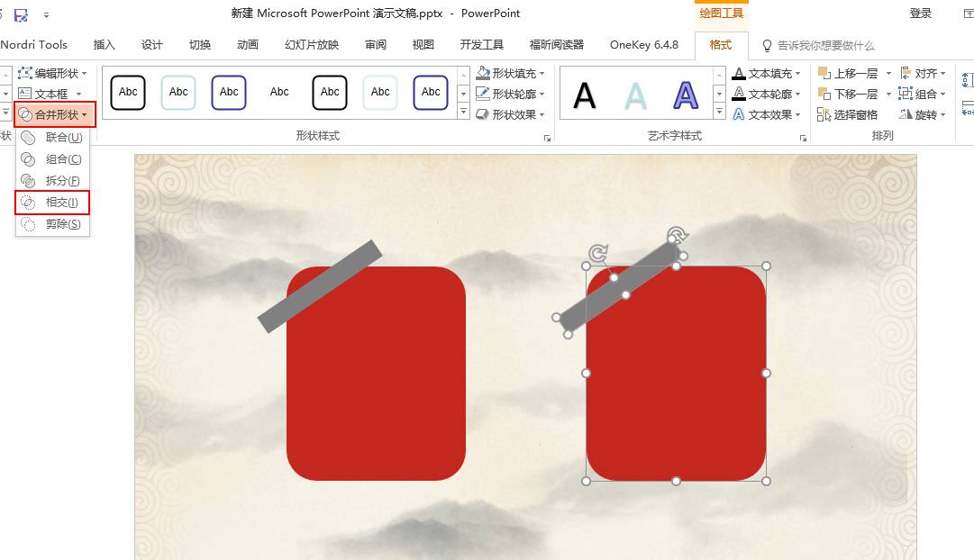This screenshot has height=560, width=974.
Task: Apply the light teal A WordArt style
Action: point(635,95)
